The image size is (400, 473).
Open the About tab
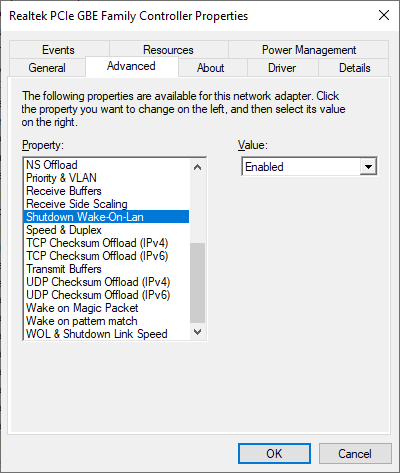210,68
